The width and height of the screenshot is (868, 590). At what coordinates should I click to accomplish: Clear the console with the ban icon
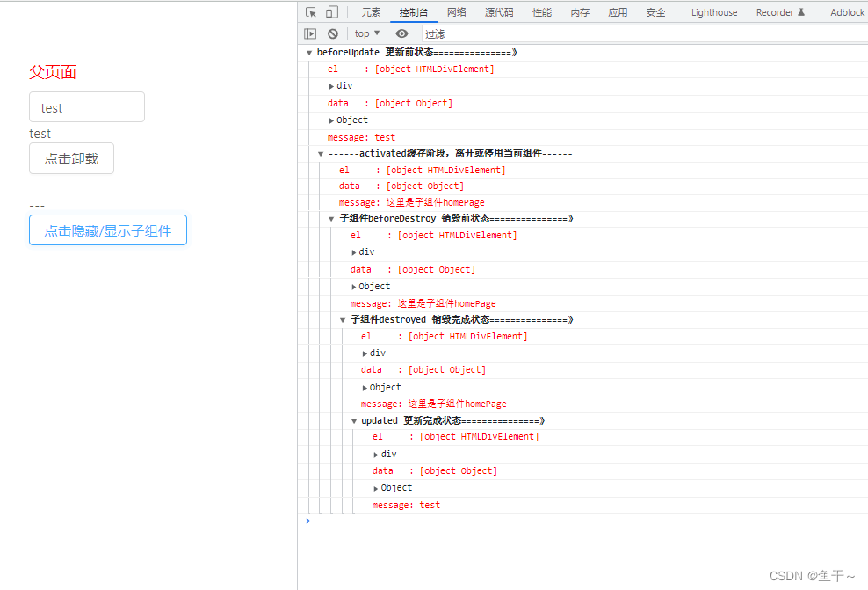pos(333,33)
